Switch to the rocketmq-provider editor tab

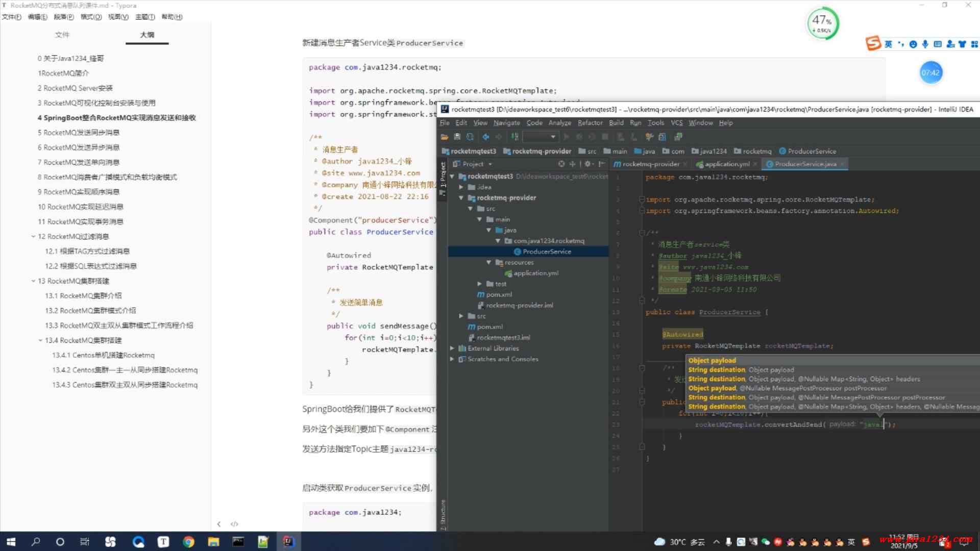651,164
